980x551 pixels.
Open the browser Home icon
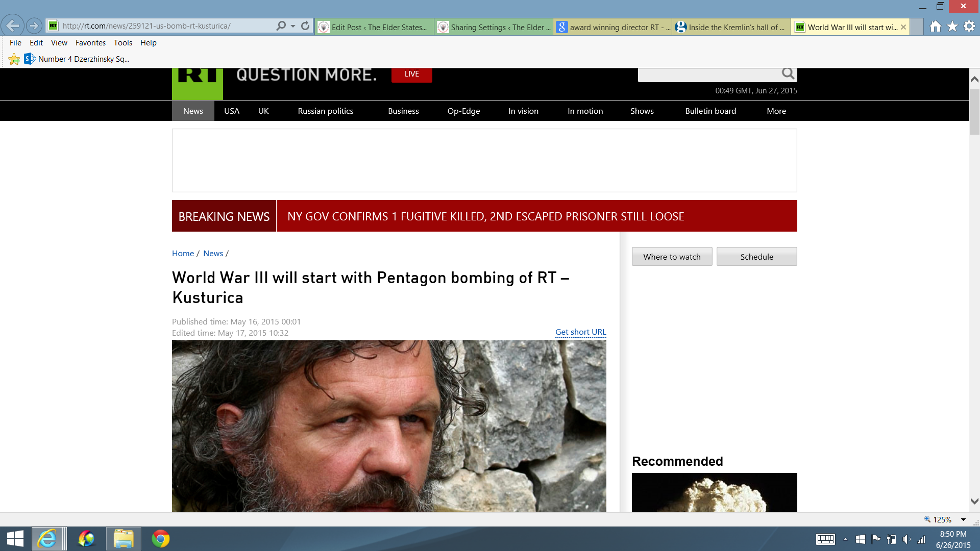[935, 27]
